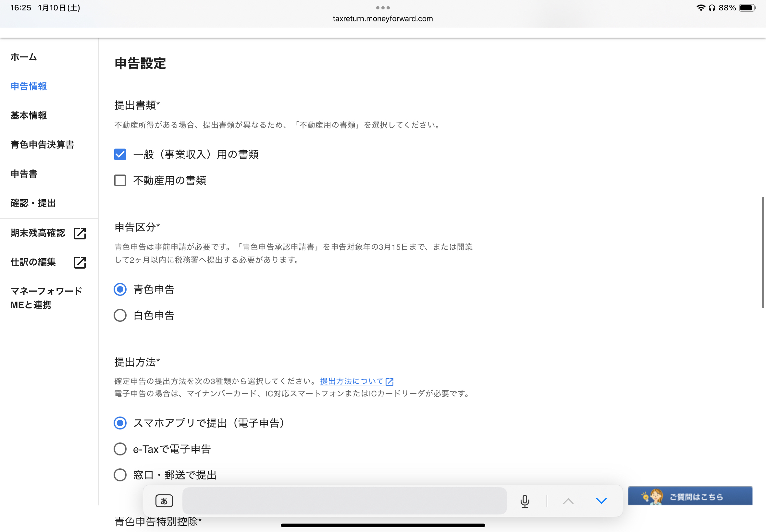Tap the keyboard bar text field

coord(344,501)
